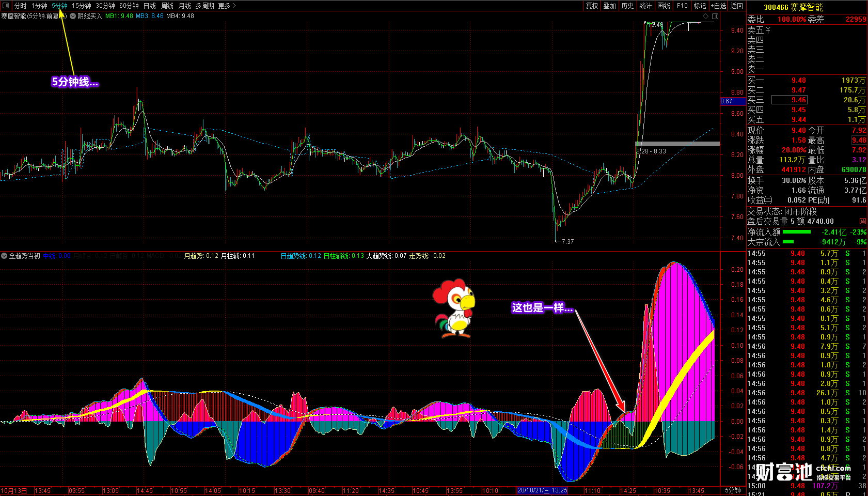
Task: Click the panel layout icon at top-left
Action: coord(6,6)
